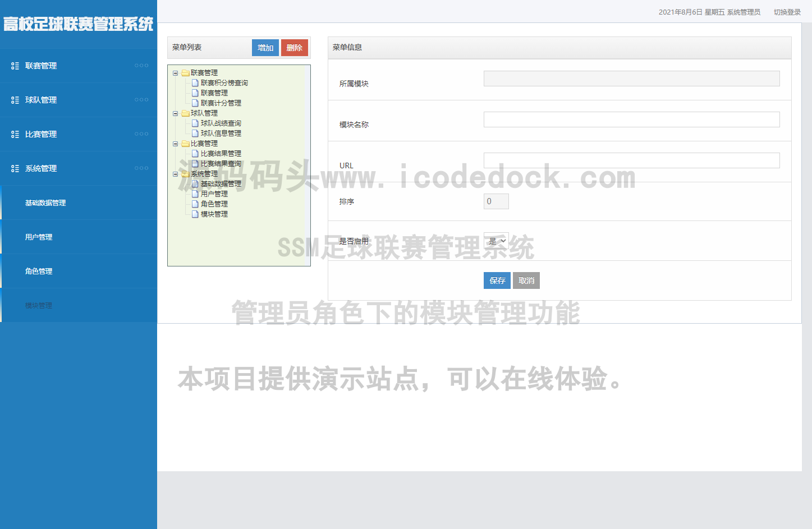Click the 保存 button to save
This screenshot has width=812, height=529.
tap(497, 280)
